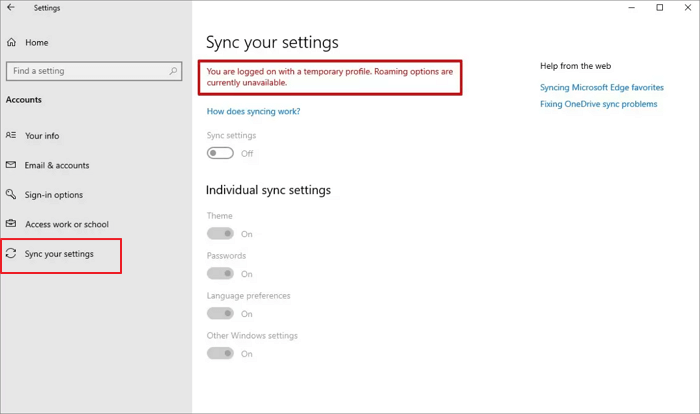
Task: Toggle the Language preferences switch
Action: point(220,314)
